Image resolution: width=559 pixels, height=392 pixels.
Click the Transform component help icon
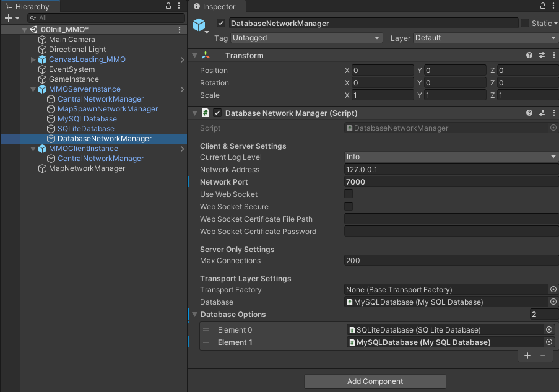(529, 55)
